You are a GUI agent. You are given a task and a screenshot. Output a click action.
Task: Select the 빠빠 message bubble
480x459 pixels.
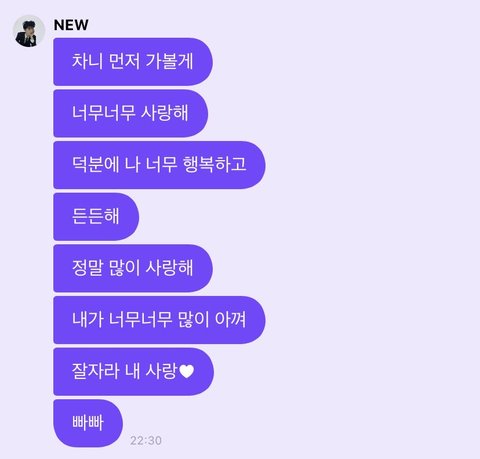(x=88, y=423)
